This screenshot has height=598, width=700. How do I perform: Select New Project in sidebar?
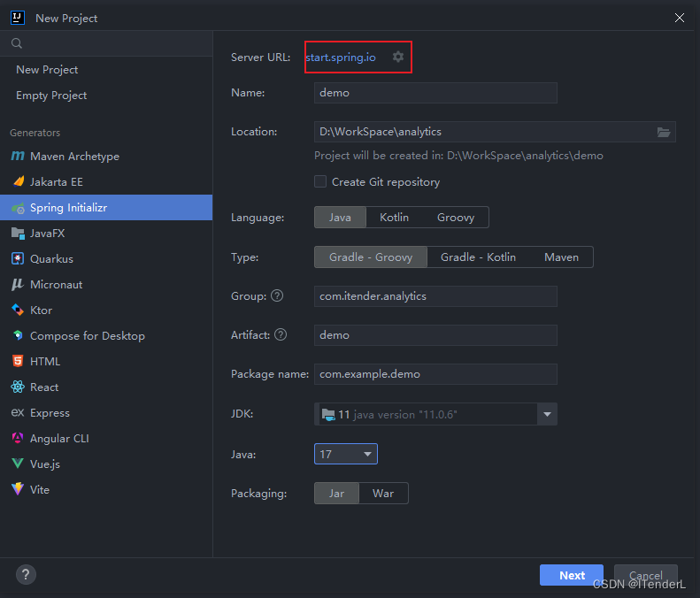[106, 70]
